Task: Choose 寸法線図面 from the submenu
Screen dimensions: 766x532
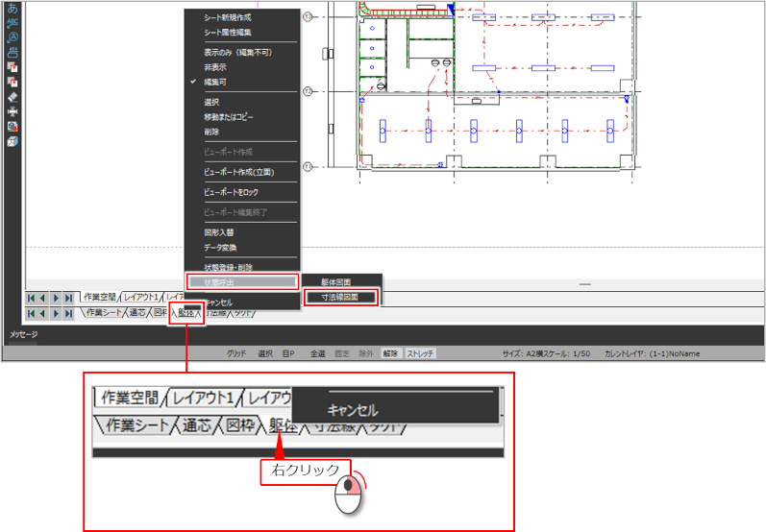Action: coord(339,298)
